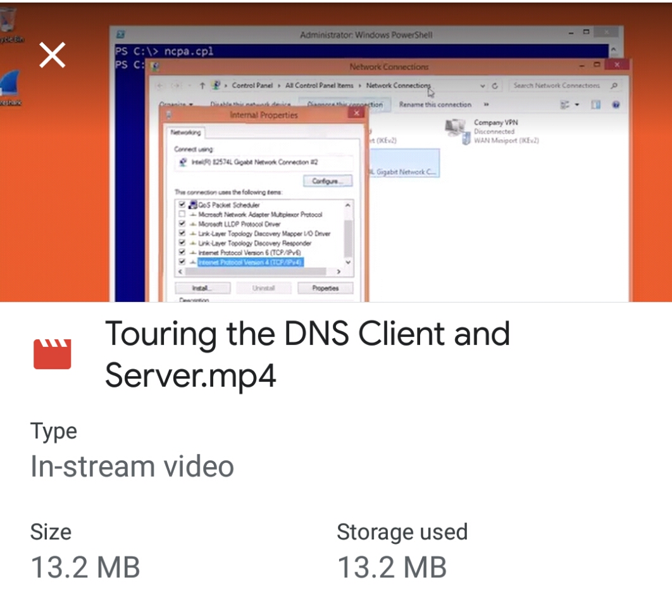Click the PowerShell icon in the window title bar
The width and height of the screenshot is (672, 616).
pyautogui.click(x=121, y=34)
